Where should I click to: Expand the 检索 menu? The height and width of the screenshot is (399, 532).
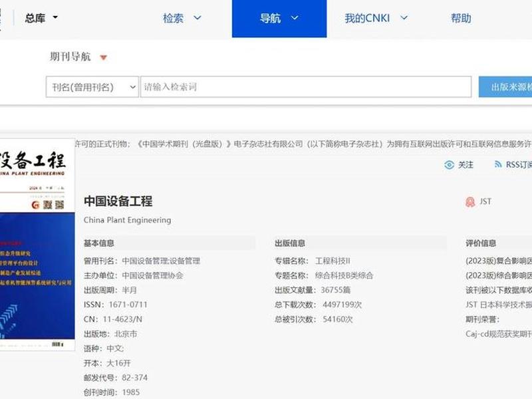[182, 18]
